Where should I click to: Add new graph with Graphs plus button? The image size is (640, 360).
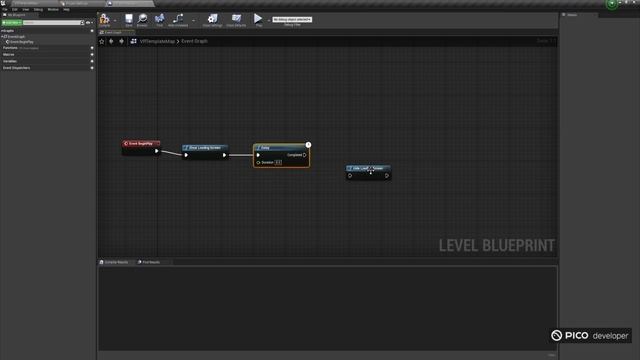tap(92, 31)
